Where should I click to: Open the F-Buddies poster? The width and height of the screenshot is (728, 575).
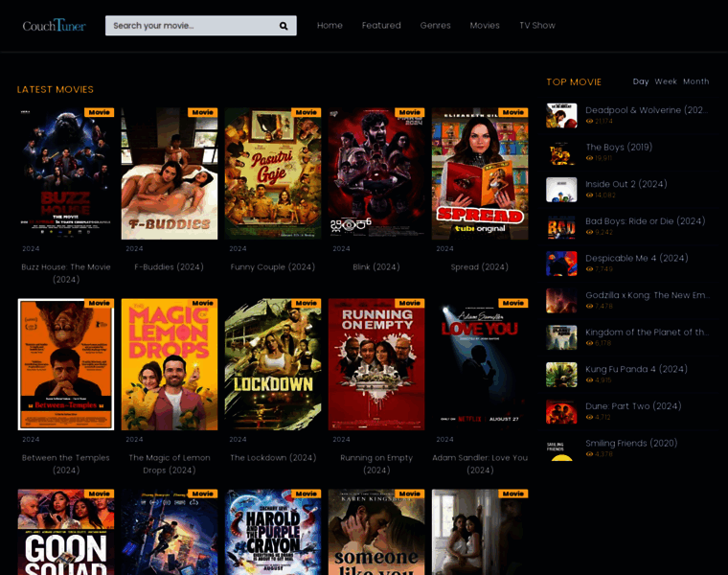click(x=170, y=173)
